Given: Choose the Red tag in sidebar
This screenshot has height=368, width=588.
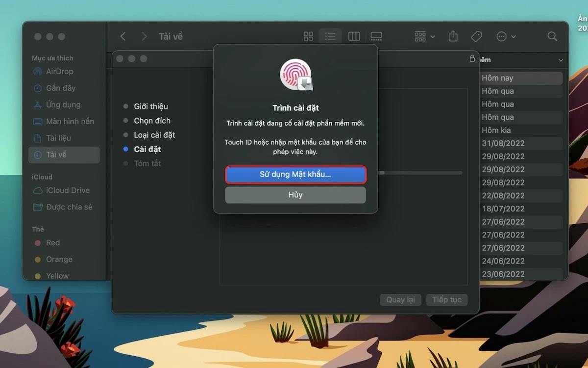Looking at the screenshot, I should (x=52, y=243).
